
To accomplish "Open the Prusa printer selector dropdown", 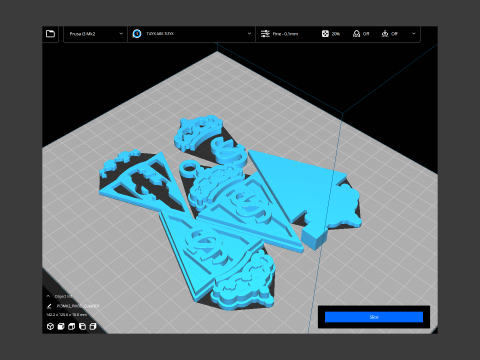I will tap(96, 34).
